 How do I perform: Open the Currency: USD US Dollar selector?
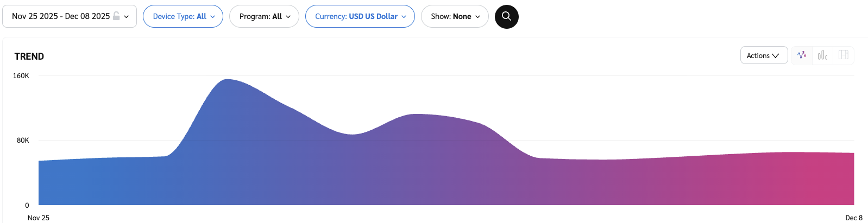[x=360, y=17]
